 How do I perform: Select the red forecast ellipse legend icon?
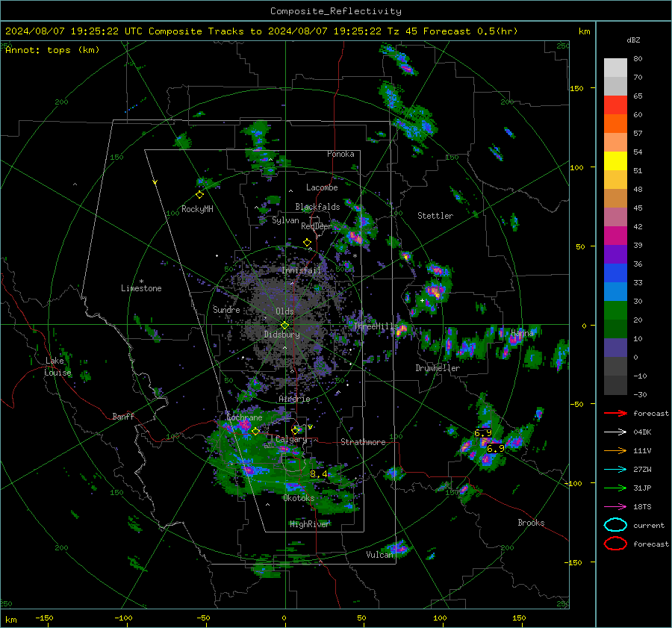615,544
